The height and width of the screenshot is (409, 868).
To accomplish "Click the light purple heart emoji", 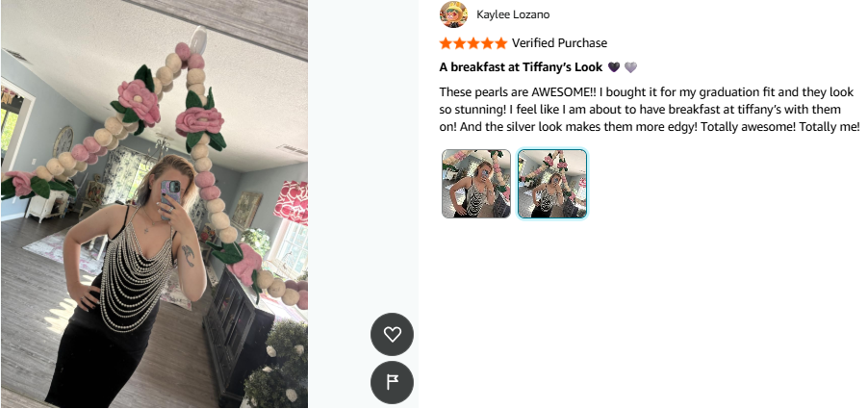I will tap(630, 67).
